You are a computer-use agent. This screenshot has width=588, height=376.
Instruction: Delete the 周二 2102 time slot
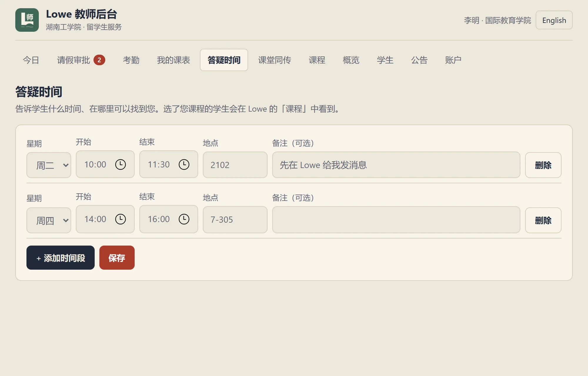pos(543,165)
